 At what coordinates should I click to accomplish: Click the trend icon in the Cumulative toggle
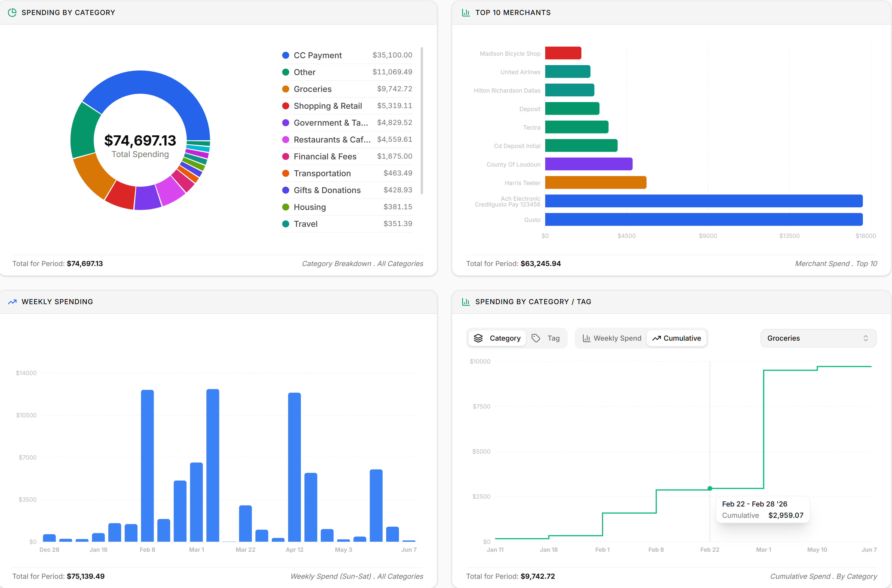tap(657, 338)
